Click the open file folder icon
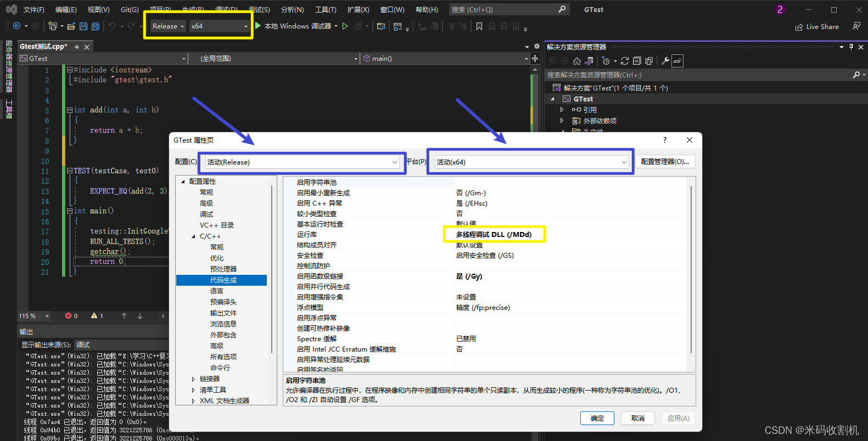Screen dimensions: 868x441 tap(71, 26)
